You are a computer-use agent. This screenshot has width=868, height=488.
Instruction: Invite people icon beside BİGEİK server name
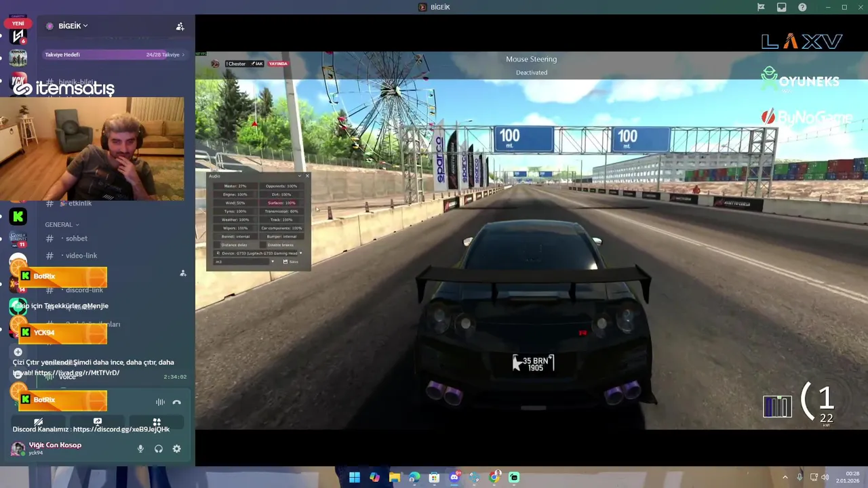pyautogui.click(x=180, y=26)
